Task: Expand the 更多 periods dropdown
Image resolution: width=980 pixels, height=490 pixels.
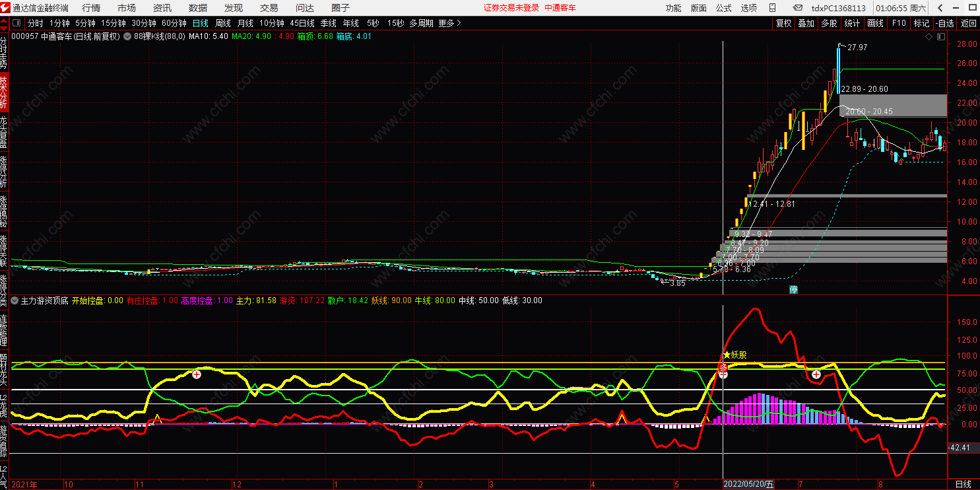Action: point(449,23)
